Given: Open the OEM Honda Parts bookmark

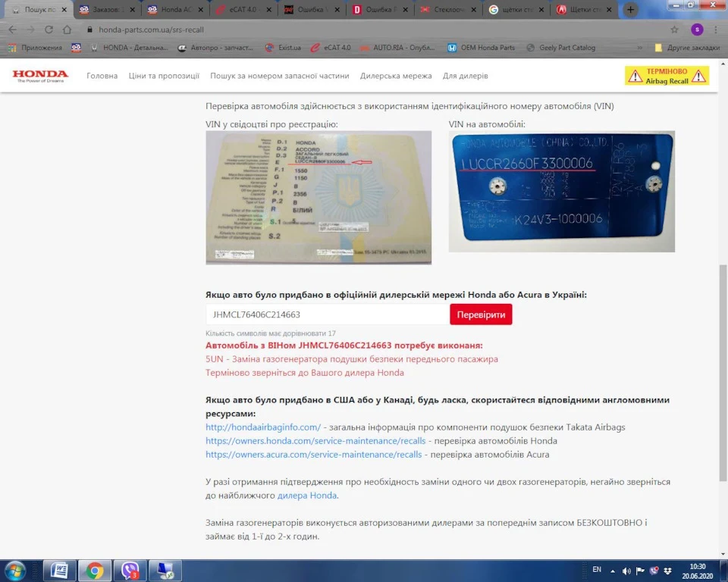Looking at the screenshot, I should (x=481, y=47).
